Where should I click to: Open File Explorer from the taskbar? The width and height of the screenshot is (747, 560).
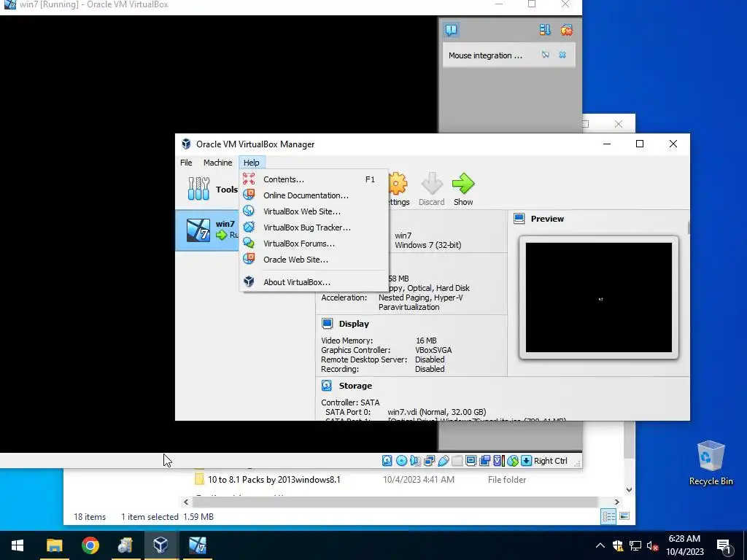click(x=54, y=545)
